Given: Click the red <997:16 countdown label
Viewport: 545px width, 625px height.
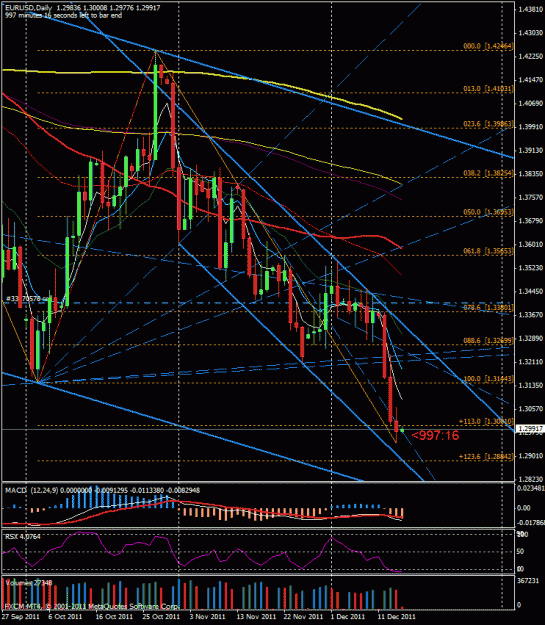Looking at the screenshot, I should coord(435,436).
